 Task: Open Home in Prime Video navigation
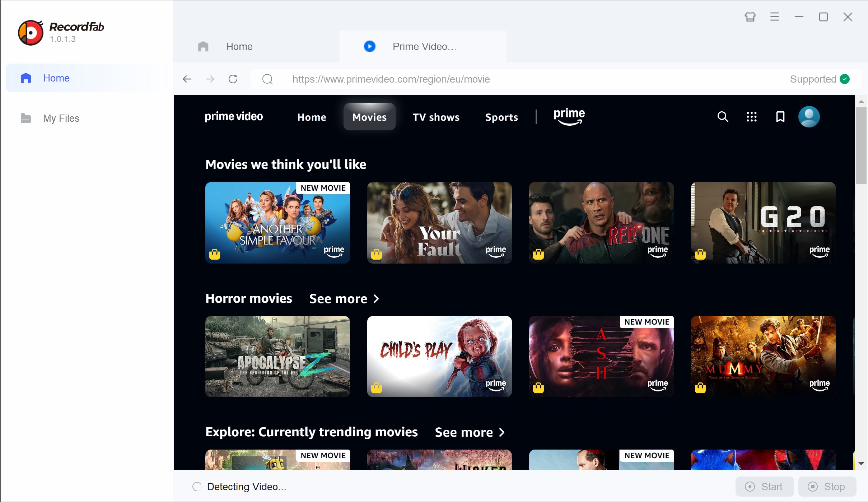[x=312, y=117]
